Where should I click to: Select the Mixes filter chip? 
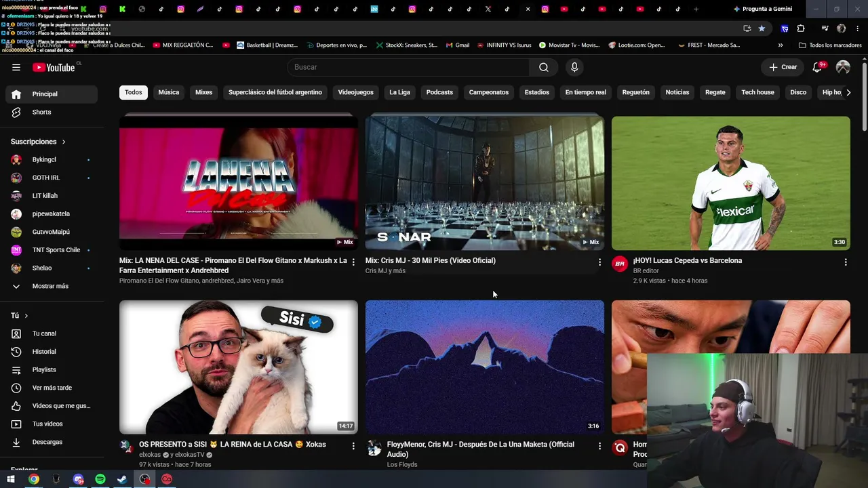click(204, 92)
